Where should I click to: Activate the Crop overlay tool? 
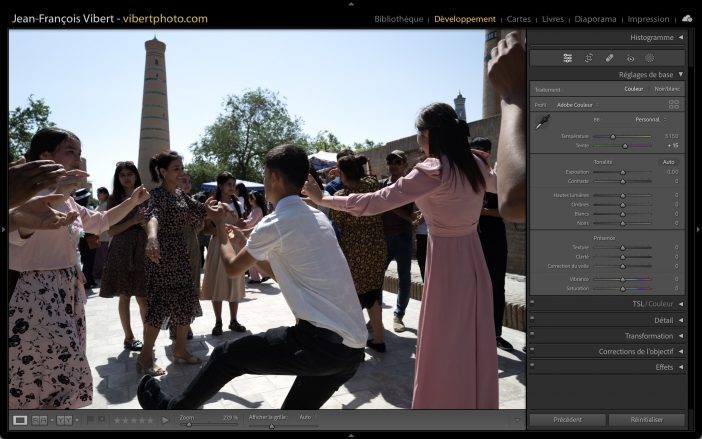coord(589,58)
